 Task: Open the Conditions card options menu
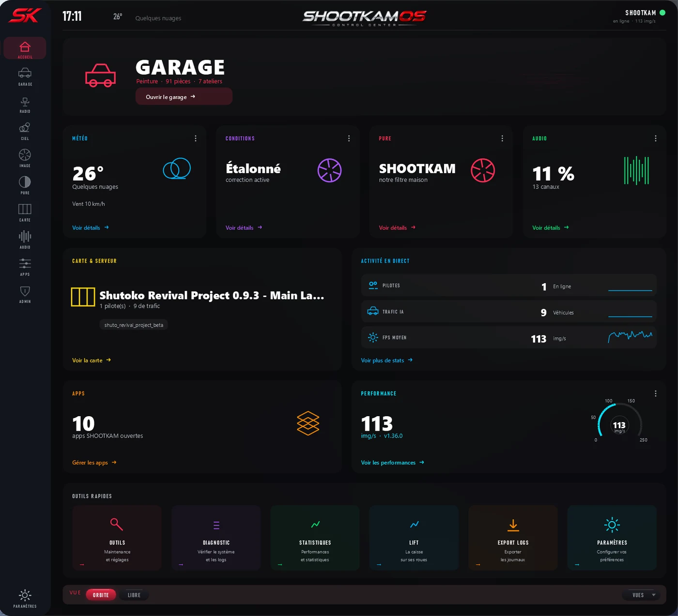pyautogui.click(x=349, y=138)
